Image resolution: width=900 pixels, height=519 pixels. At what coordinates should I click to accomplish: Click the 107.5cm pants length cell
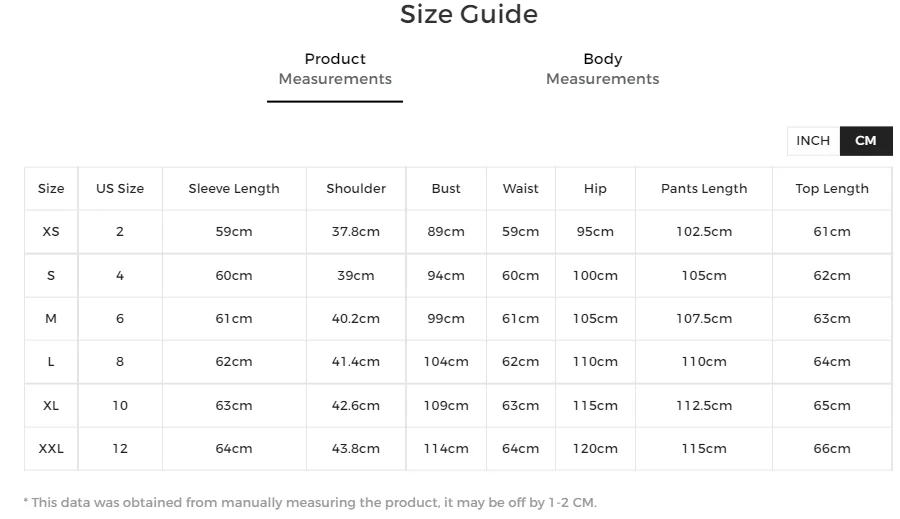pos(704,319)
